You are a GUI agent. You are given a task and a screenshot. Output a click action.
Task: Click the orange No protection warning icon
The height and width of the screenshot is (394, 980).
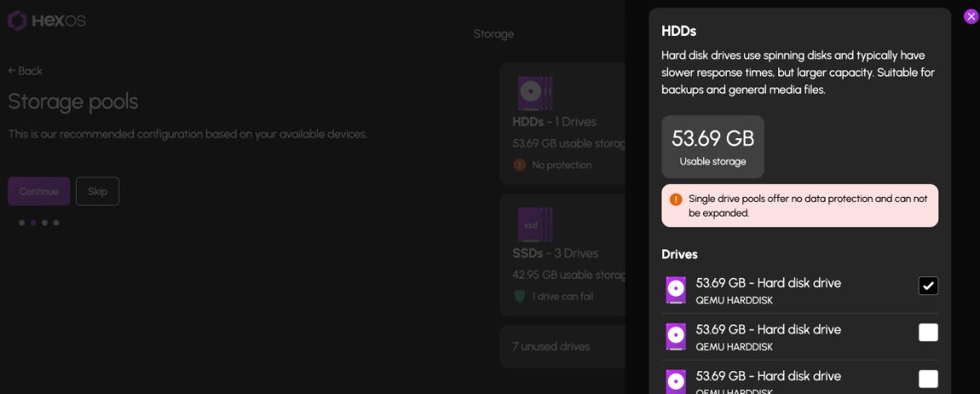click(519, 164)
